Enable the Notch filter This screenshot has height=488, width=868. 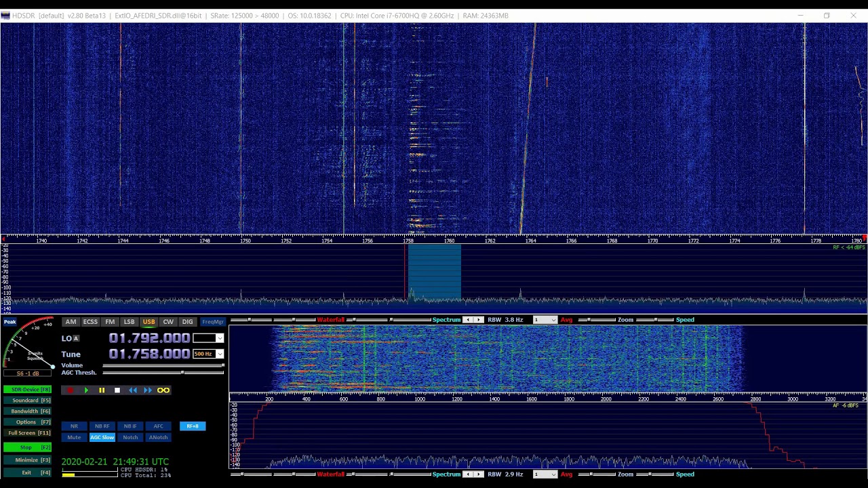(130, 437)
